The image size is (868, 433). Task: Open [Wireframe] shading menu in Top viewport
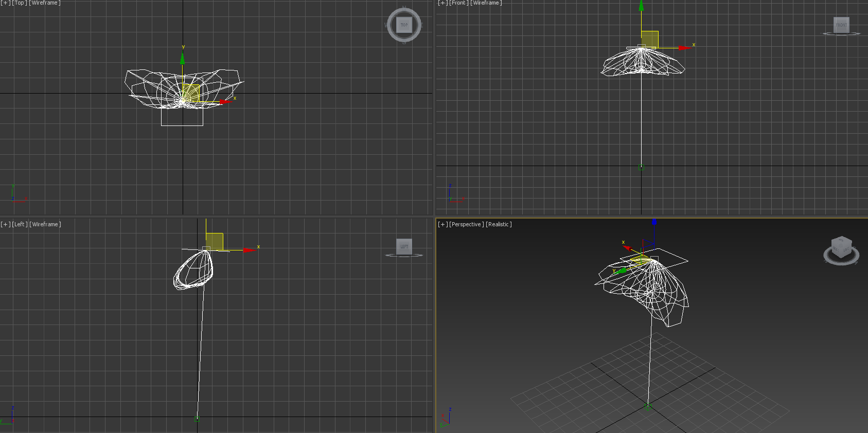(45, 3)
